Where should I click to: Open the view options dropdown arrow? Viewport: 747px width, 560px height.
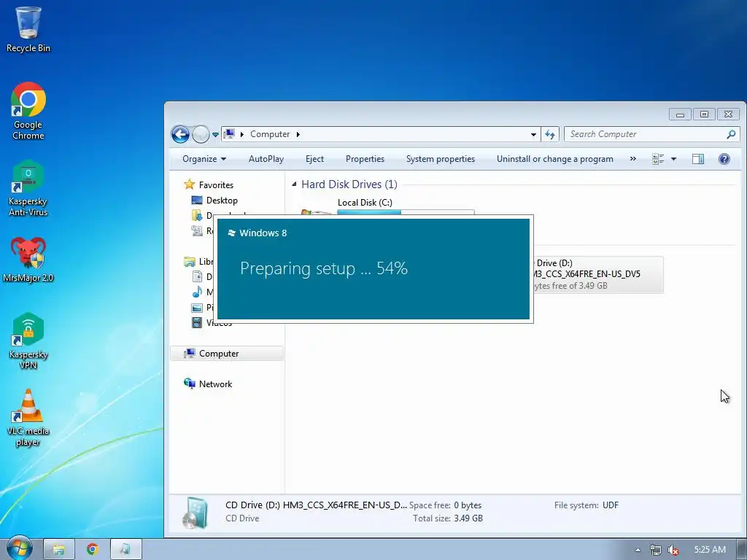click(x=673, y=159)
